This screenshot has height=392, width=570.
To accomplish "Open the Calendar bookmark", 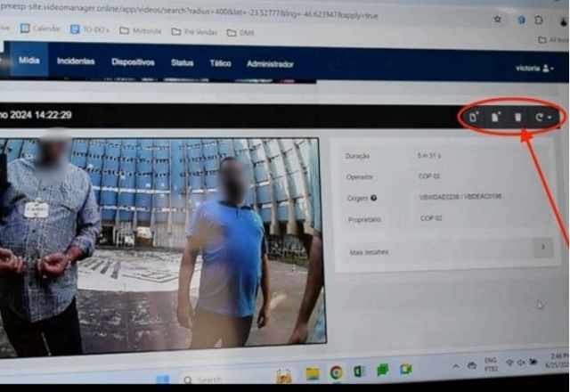I will (40, 29).
